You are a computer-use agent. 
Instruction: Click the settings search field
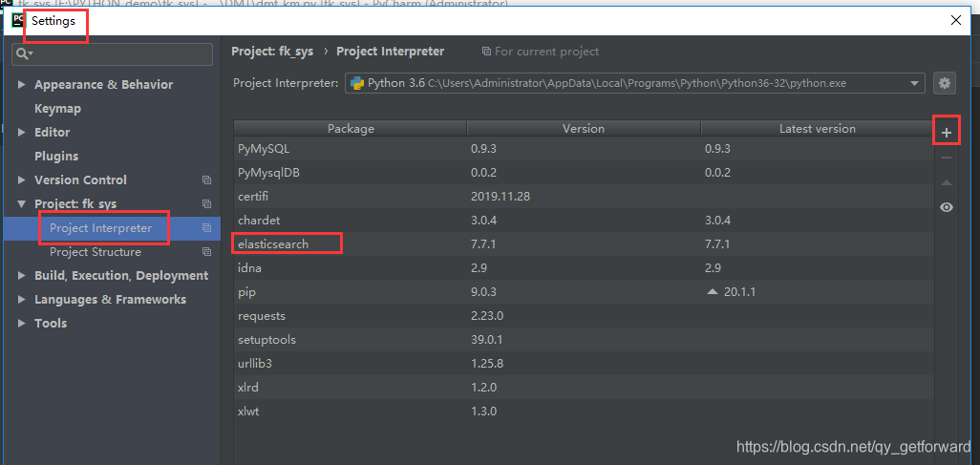point(112,54)
